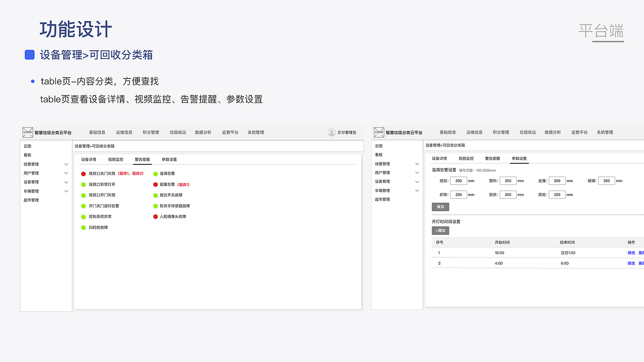Open 数据分析 menu in the right window
This screenshot has height=362, width=644.
552,132
